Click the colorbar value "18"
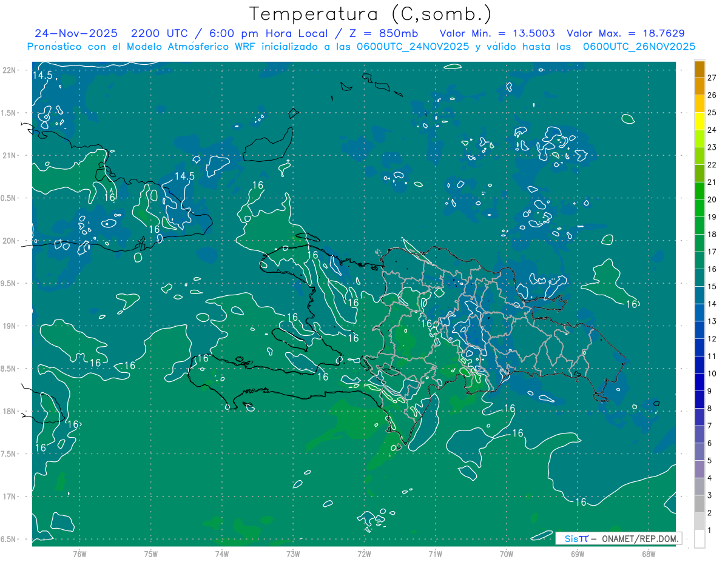The image size is (728, 562). (x=712, y=234)
